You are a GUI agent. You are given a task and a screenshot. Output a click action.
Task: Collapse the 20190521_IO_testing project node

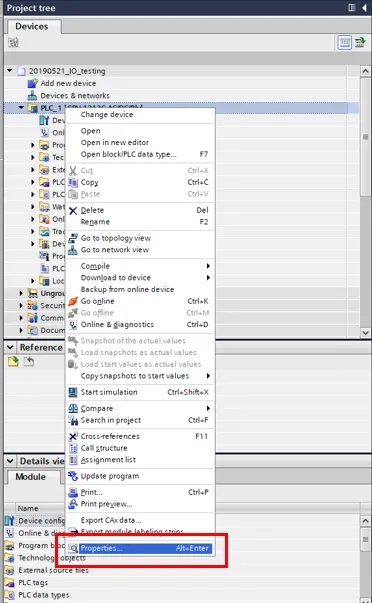click(10, 71)
